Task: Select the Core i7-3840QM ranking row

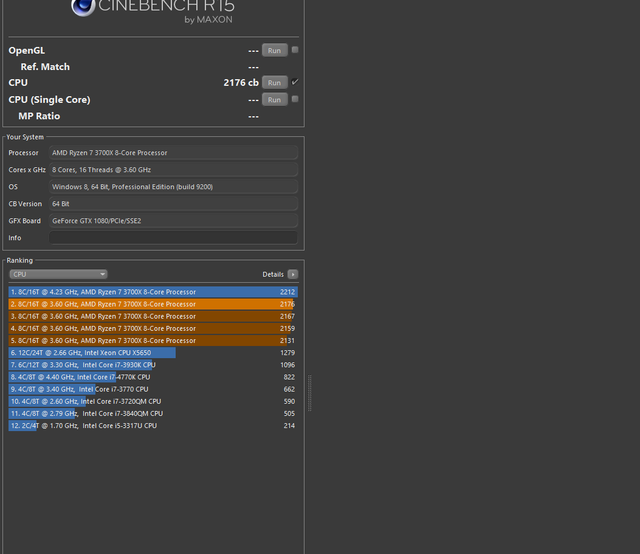Action: coord(153,414)
